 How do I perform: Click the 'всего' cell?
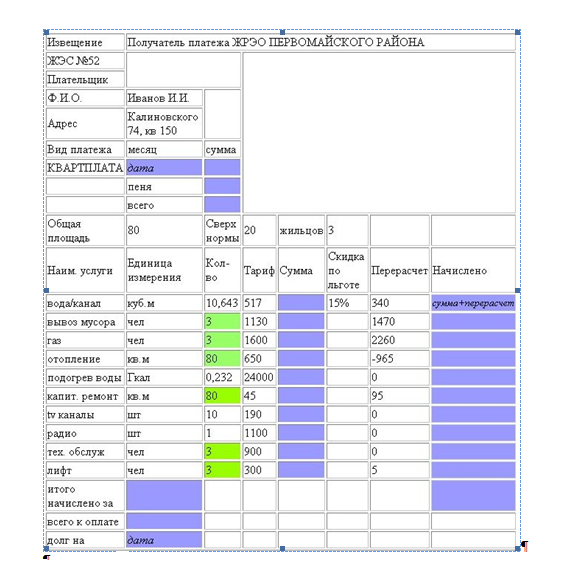coord(164,205)
